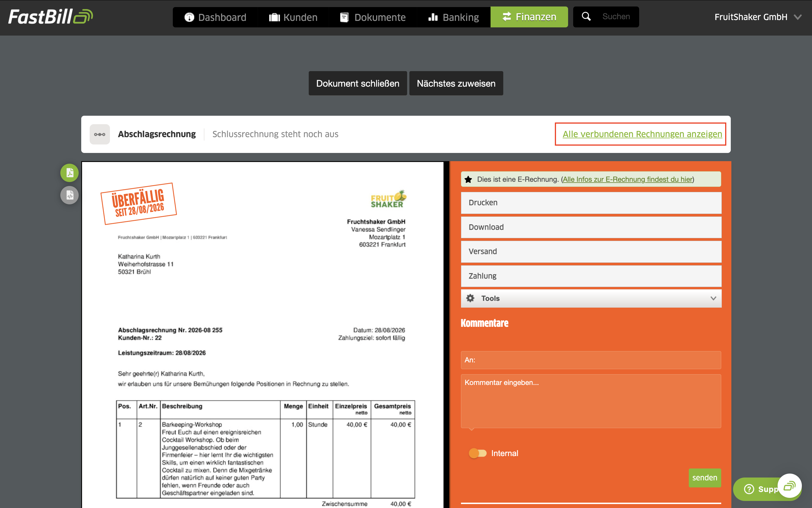
Task: Click Dokument schließen button
Action: pyautogui.click(x=358, y=83)
